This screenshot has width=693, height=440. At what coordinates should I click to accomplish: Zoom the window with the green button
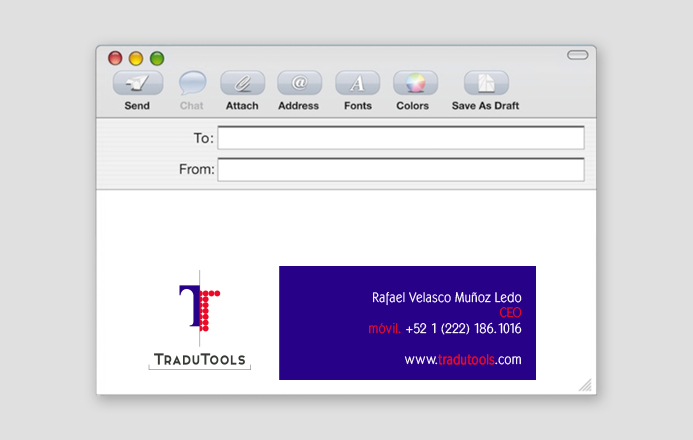[157, 58]
